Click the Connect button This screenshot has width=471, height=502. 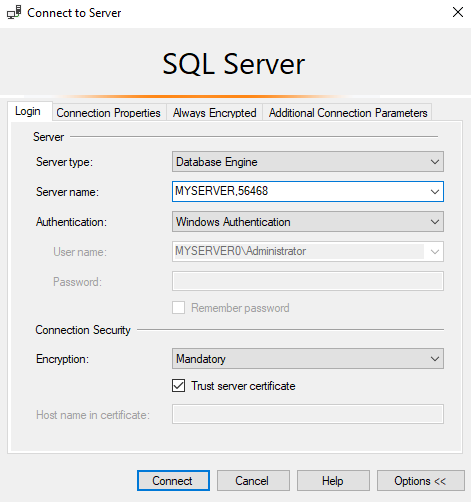[173, 481]
